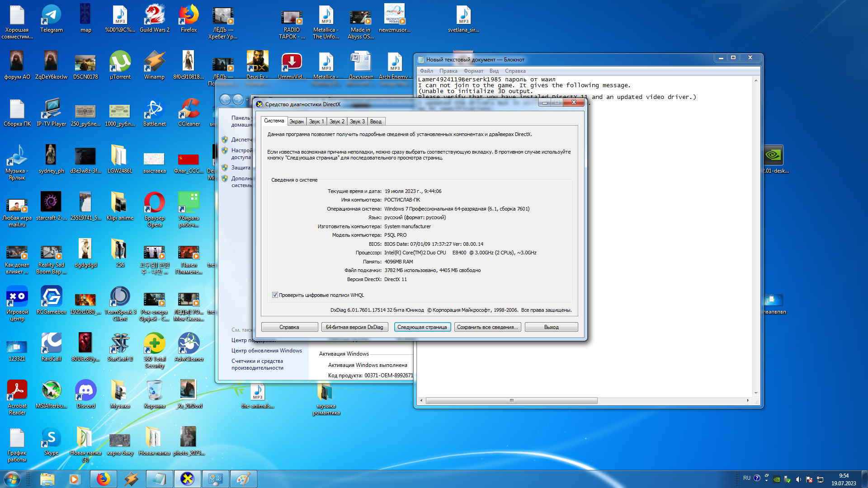Open Счетчики и средства производительности link
The image size is (868, 488).
click(257, 365)
